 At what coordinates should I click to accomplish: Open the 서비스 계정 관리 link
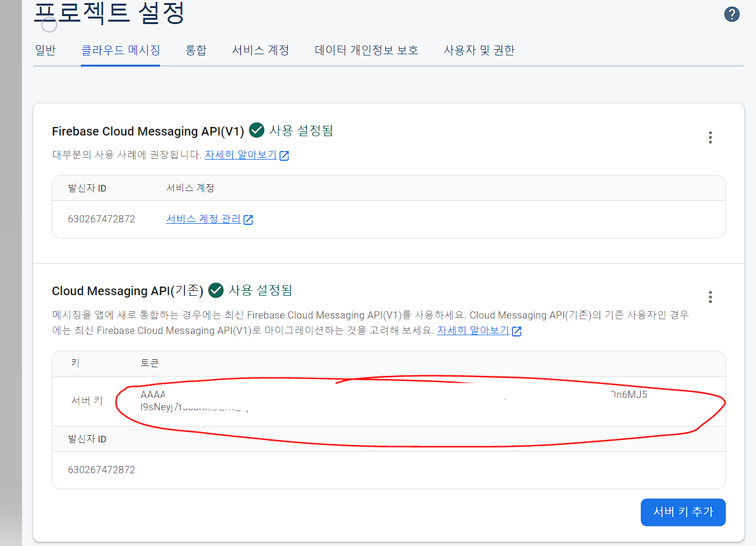(203, 219)
